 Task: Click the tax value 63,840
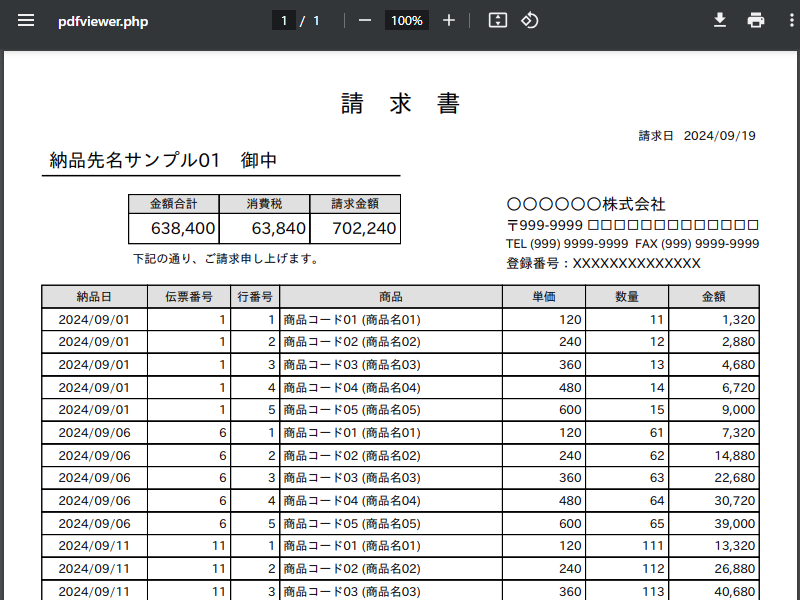point(279,228)
